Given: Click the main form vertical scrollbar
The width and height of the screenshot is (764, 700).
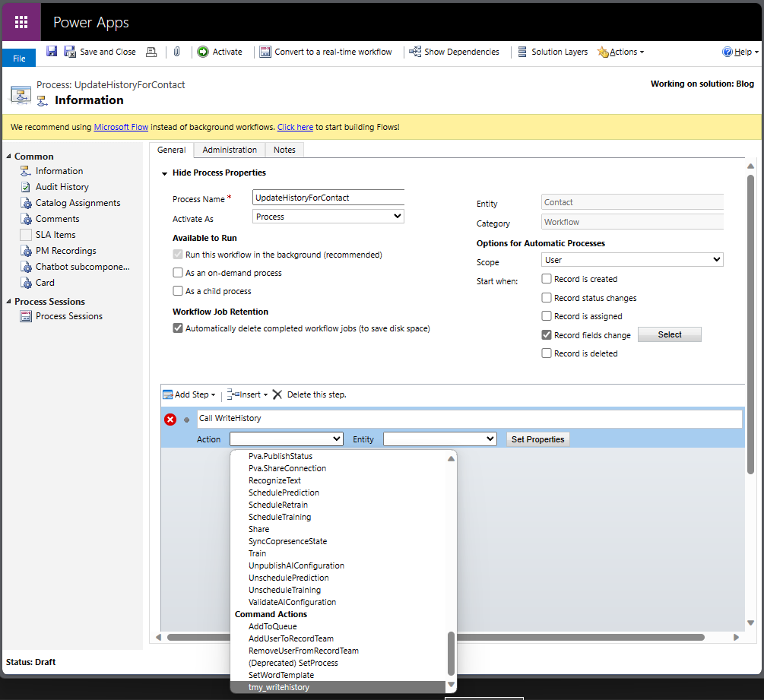Looking at the screenshot, I should click(x=750, y=325).
